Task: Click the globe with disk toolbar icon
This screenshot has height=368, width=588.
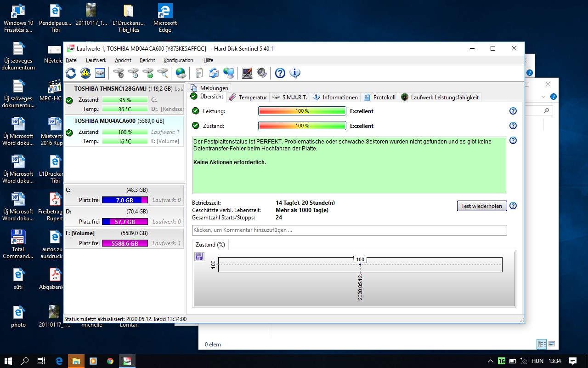Action: point(181,73)
